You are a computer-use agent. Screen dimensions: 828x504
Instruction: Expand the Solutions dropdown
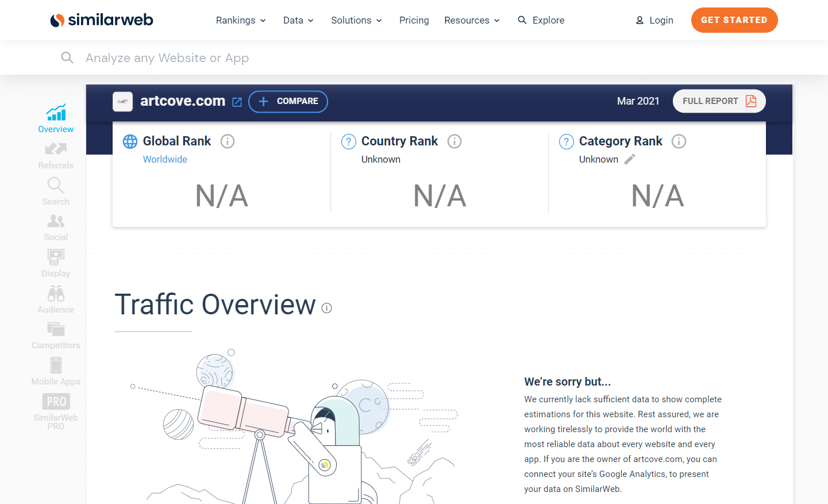(379, 20)
